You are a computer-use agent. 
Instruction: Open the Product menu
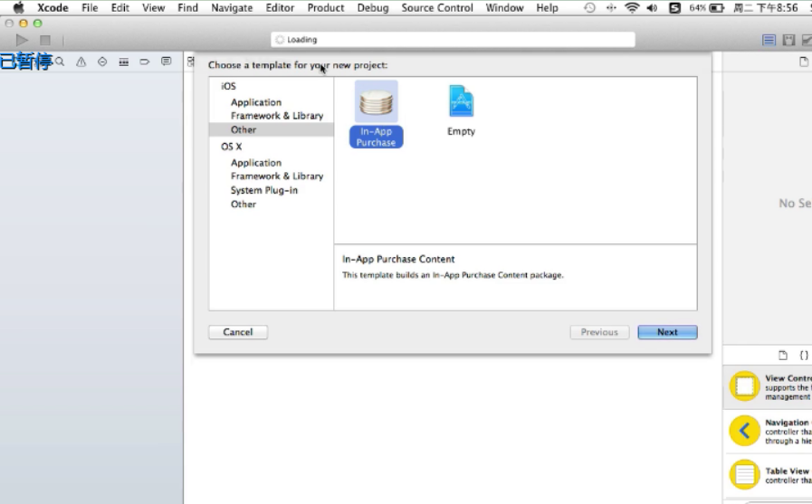tap(326, 8)
